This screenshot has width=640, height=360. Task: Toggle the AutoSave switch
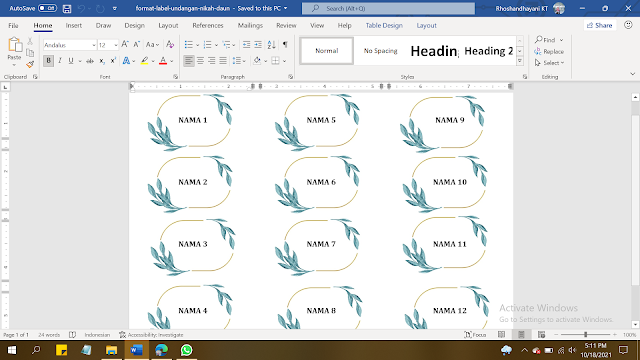tap(47, 8)
